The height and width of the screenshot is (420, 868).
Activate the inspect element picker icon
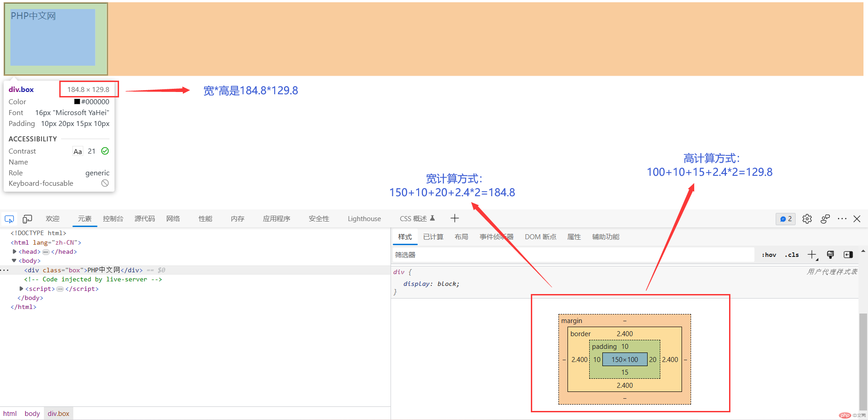coord(9,219)
